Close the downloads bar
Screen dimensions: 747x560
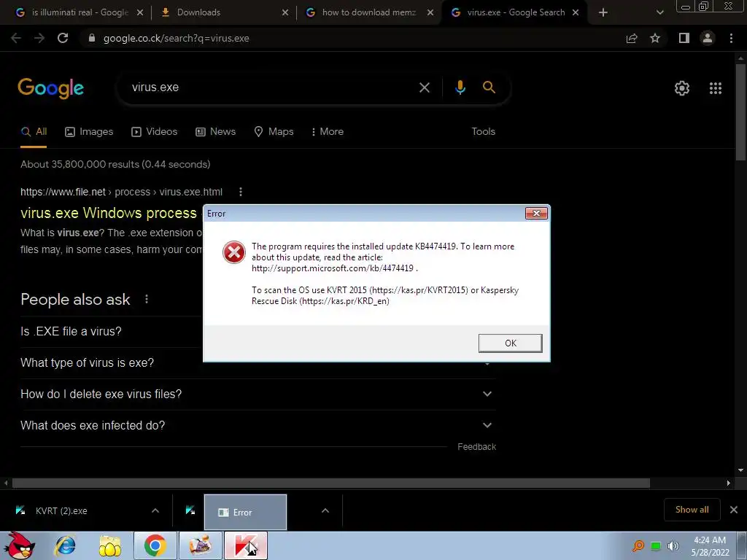click(734, 510)
